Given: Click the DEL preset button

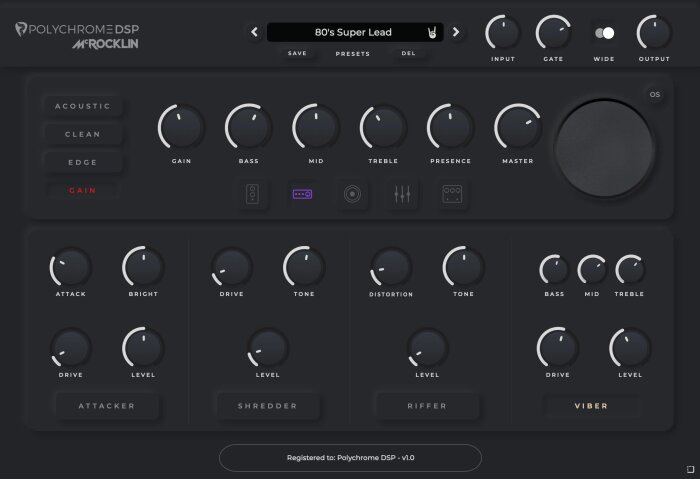Looking at the screenshot, I should 408,53.
